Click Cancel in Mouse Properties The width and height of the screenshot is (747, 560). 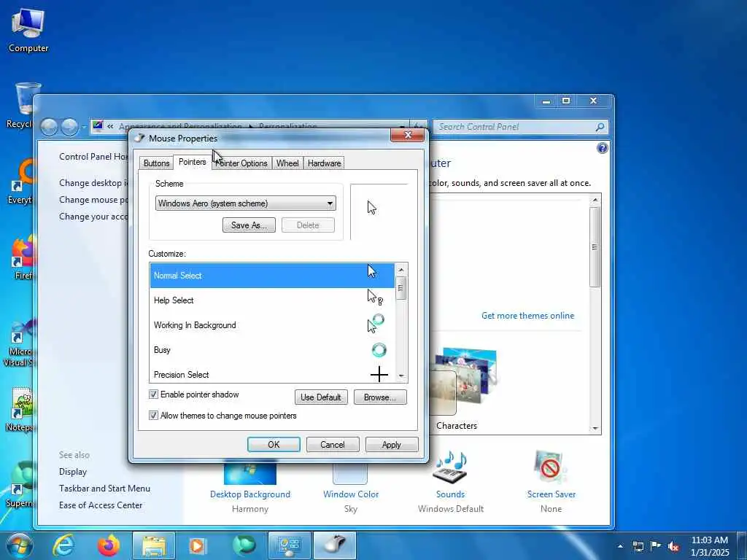click(x=332, y=444)
